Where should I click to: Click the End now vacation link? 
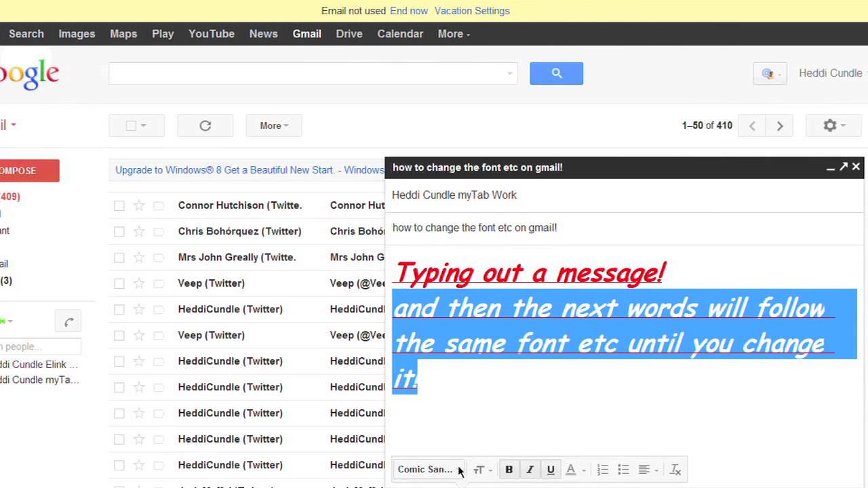[409, 11]
